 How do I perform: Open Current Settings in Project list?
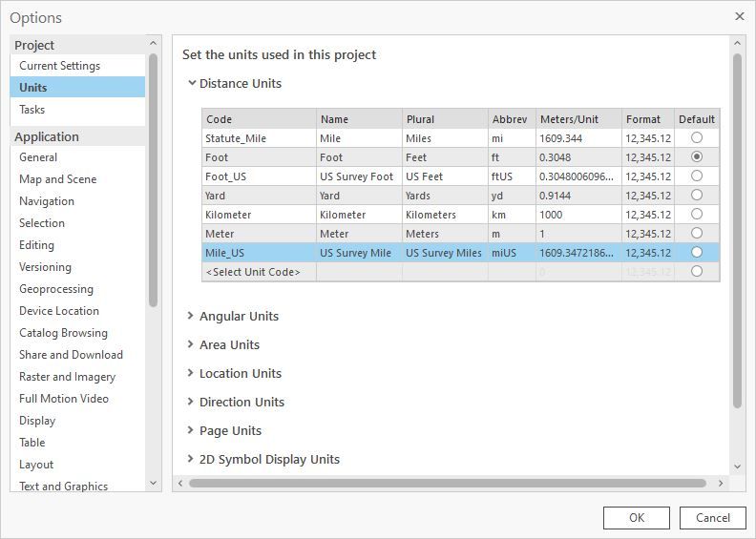77,66
